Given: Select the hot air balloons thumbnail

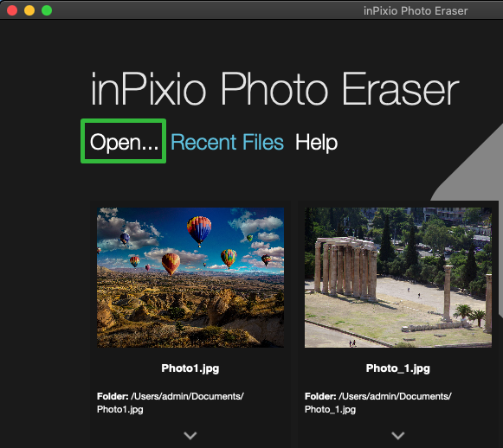Looking at the screenshot, I should pyautogui.click(x=190, y=278).
